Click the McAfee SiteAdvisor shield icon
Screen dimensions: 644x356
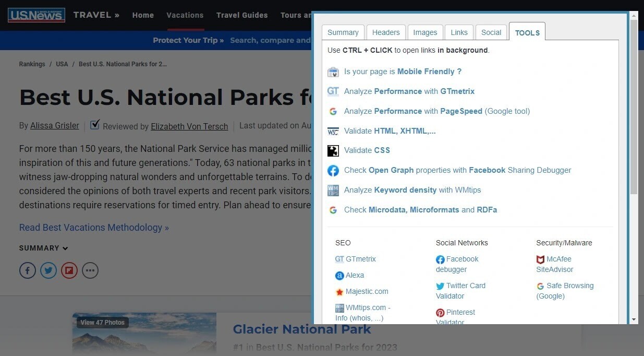[541, 259]
